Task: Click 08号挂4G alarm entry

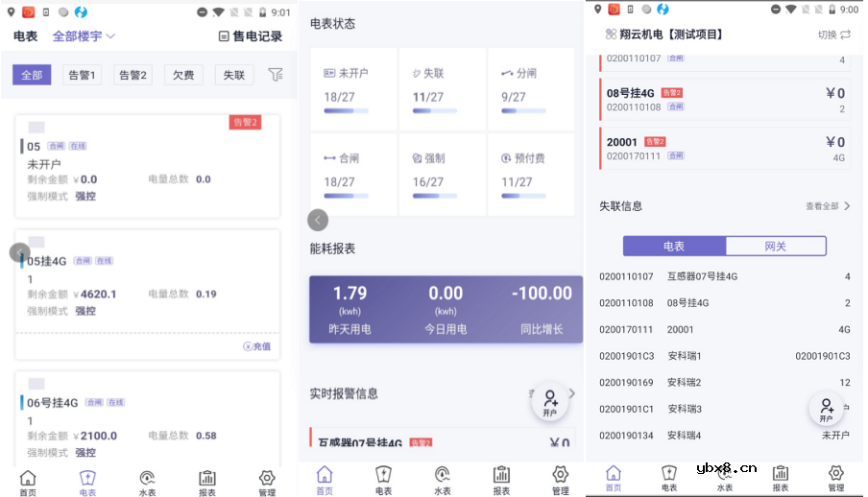Action: (x=725, y=100)
